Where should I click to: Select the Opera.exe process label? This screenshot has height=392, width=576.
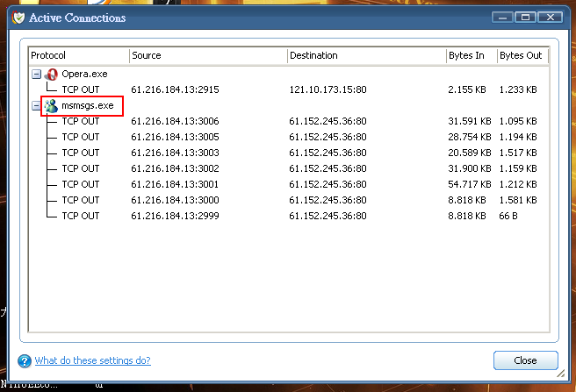tap(84, 75)
